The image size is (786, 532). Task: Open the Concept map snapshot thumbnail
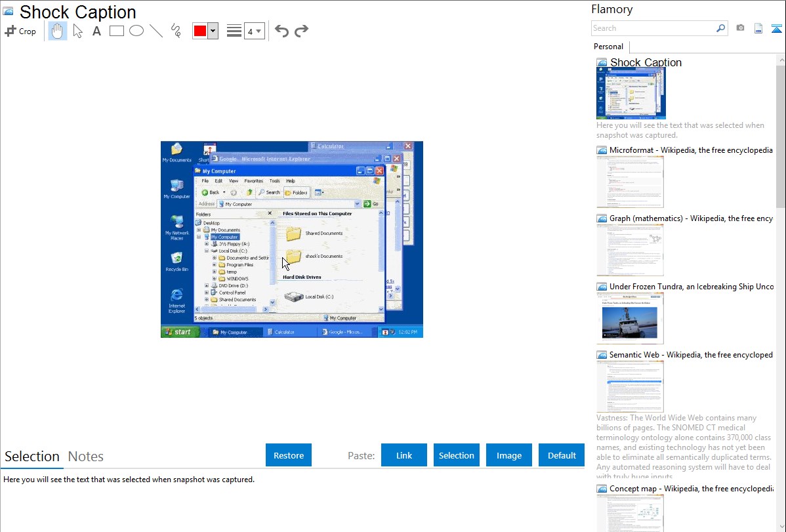point(630,513)
